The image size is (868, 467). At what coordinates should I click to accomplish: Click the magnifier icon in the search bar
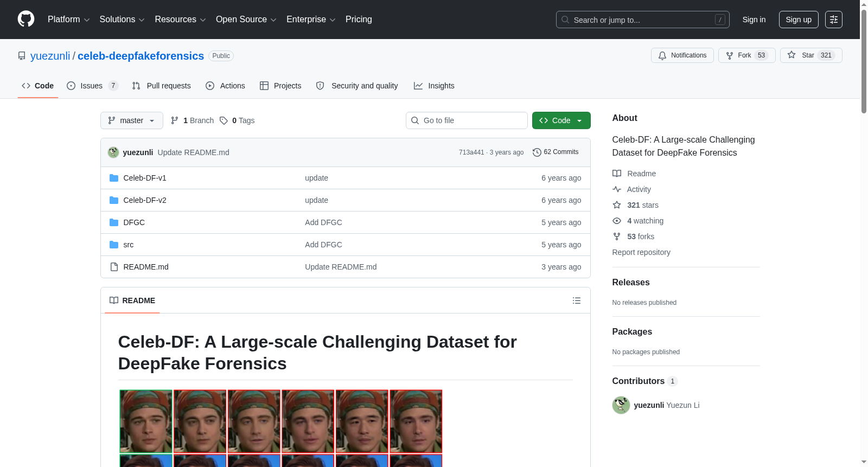pos(565,20)
